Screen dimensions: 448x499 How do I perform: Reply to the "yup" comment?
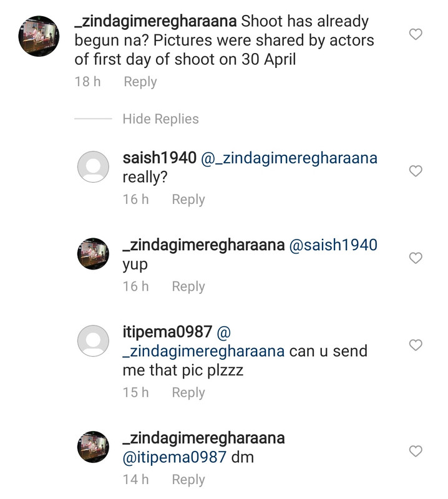pyautogui.click(x=188, y=286)
